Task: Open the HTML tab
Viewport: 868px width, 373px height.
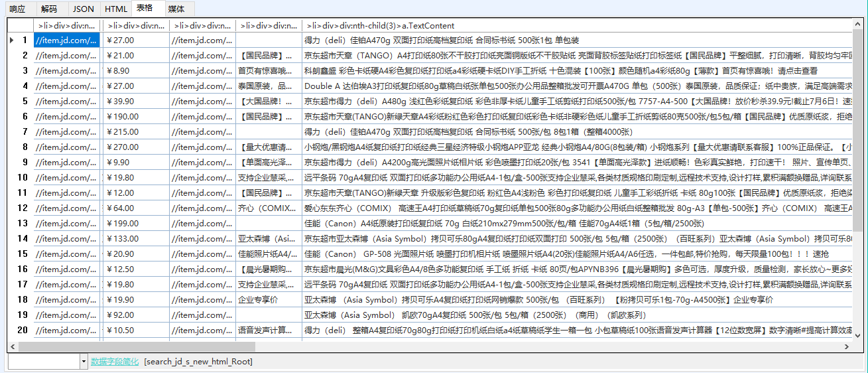Action: (116, 9)
